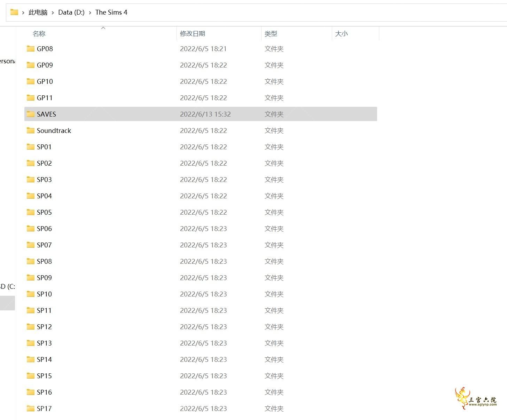
Task: Click the SP12 folder icon
Action: (x=31, y=327)
